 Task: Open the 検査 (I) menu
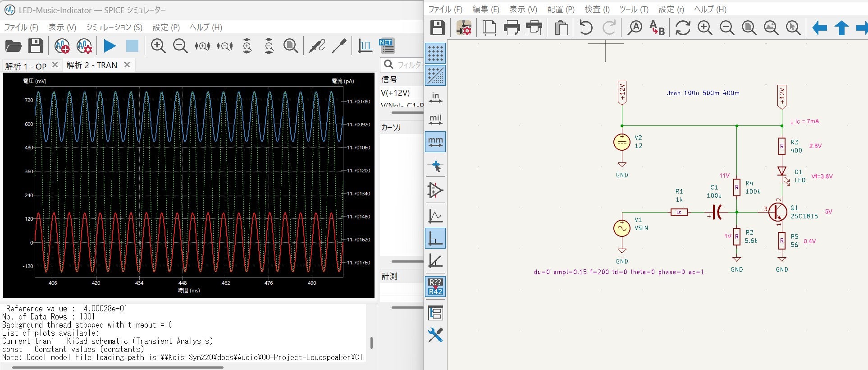tap(597, 9)
